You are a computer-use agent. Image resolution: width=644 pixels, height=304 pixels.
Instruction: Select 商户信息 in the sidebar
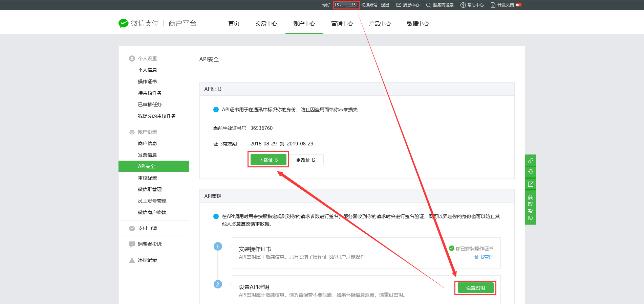[x=147, y=143]
